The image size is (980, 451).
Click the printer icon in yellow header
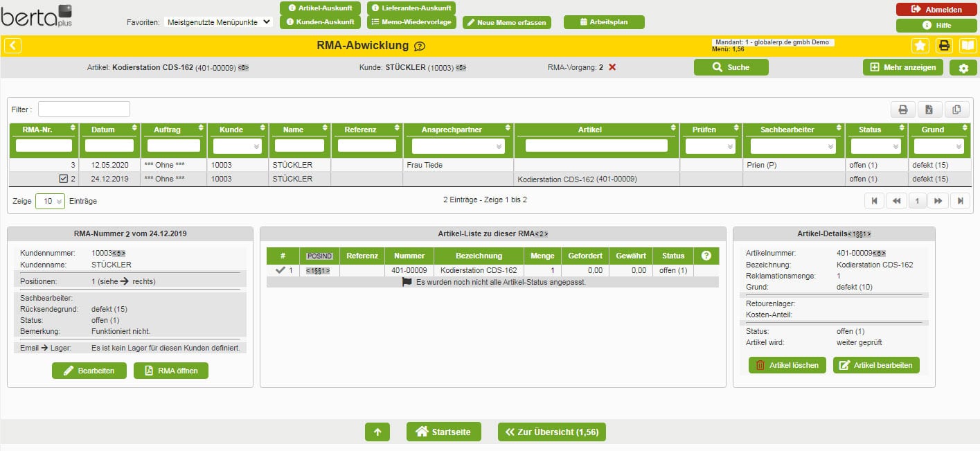tap(944, 46)
